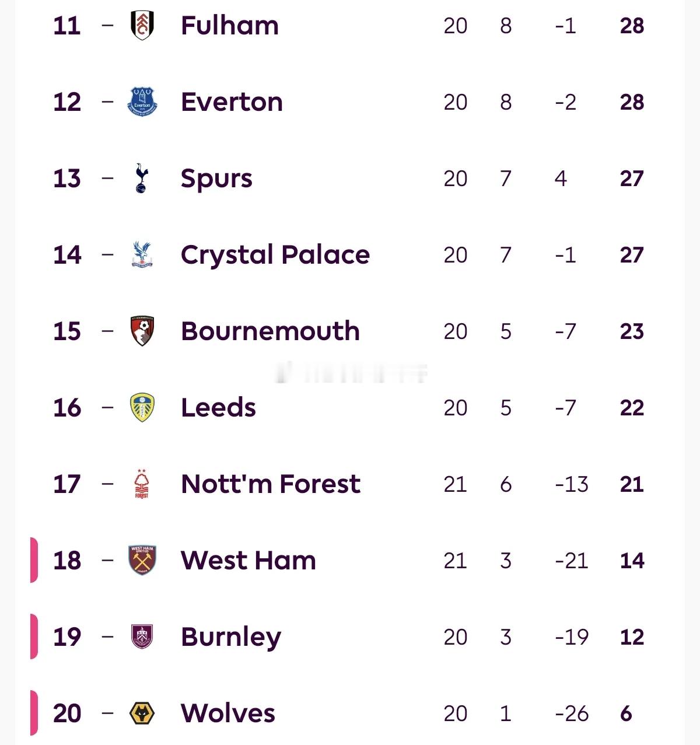Open the Crystal Palace team link
The width and height of the screenshot is (700, 745).
[275, 255]
